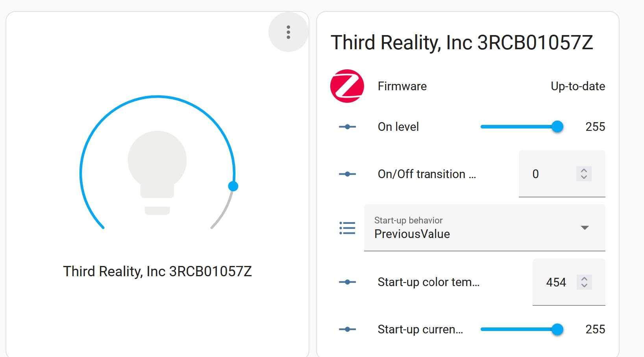Click the Third Reality, Inc 3RCB01057Z card heading
Screen dimensions: 644x357
[x=462, y=43]
